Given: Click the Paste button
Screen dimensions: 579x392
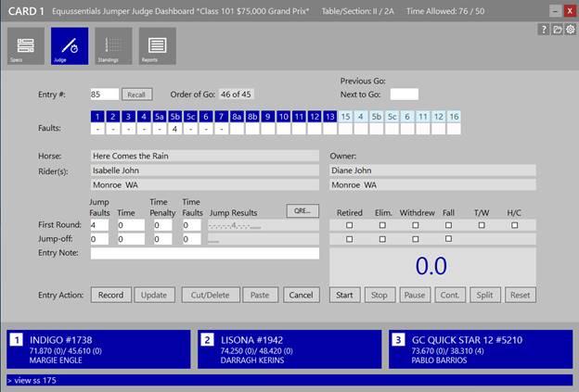Looking at the screenshot, I should pyautogui.click(x=260, y=295).
